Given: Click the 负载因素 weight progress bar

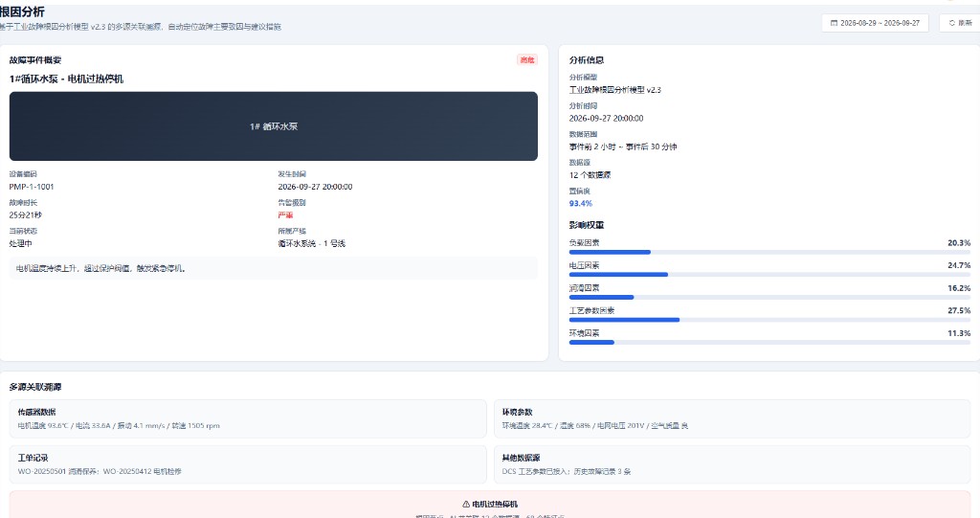Looking at the screenshot, I should (x=769, y=252).
